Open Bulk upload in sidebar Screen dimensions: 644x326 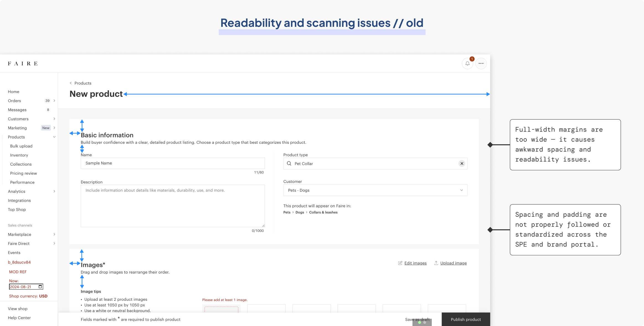coord(21,146)
